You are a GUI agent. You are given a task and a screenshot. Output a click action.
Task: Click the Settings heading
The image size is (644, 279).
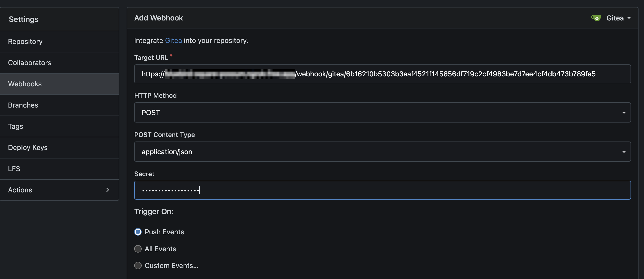point(23,19)
